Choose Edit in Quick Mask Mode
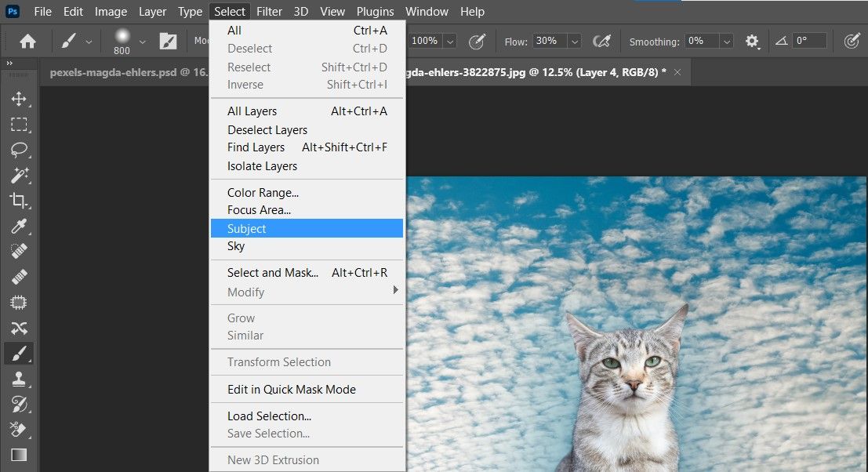Image resolution: width=868 pixels, height=472 pixels. coord(307,390)
